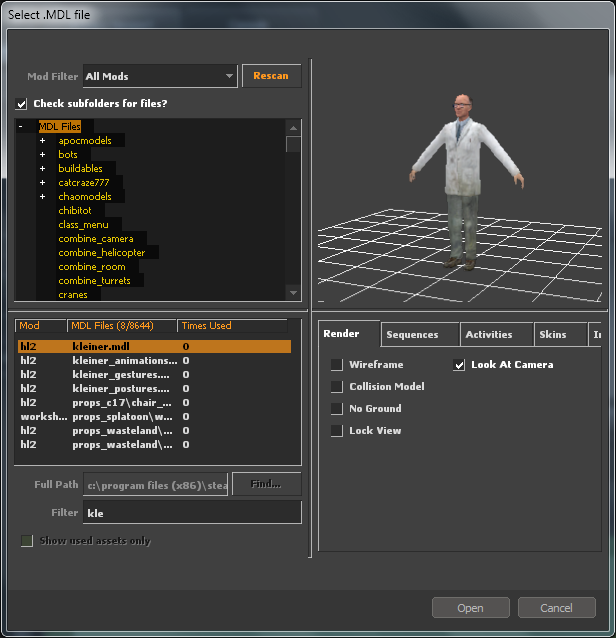Select the buildables folder name
Screen dimensions: 616x638
click(80, 168)
